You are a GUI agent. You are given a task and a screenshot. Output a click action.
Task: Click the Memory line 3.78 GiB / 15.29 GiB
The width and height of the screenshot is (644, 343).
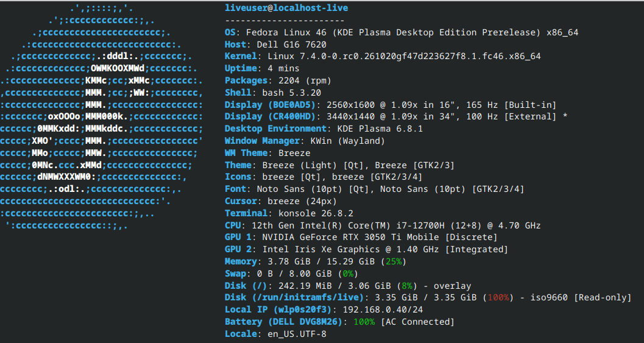[x=316, y=261]
